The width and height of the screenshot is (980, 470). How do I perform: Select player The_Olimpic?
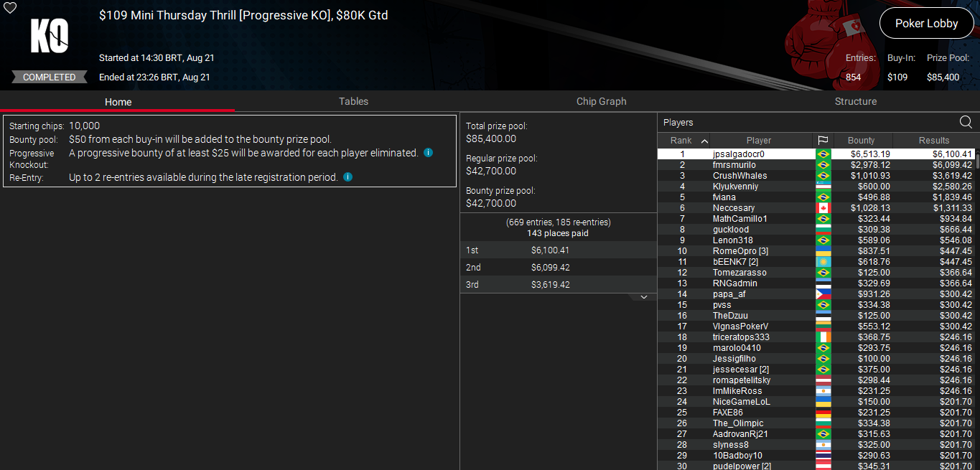[816, 423]
